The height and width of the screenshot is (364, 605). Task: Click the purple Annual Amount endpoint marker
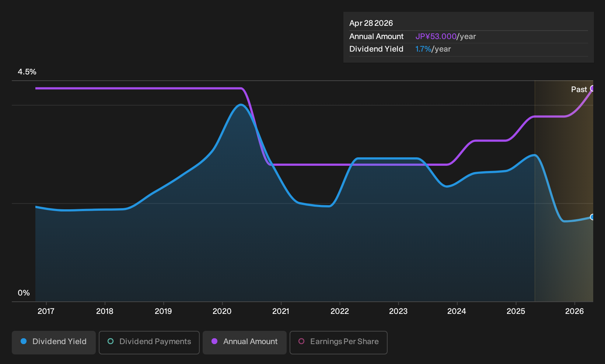point(592,88)
